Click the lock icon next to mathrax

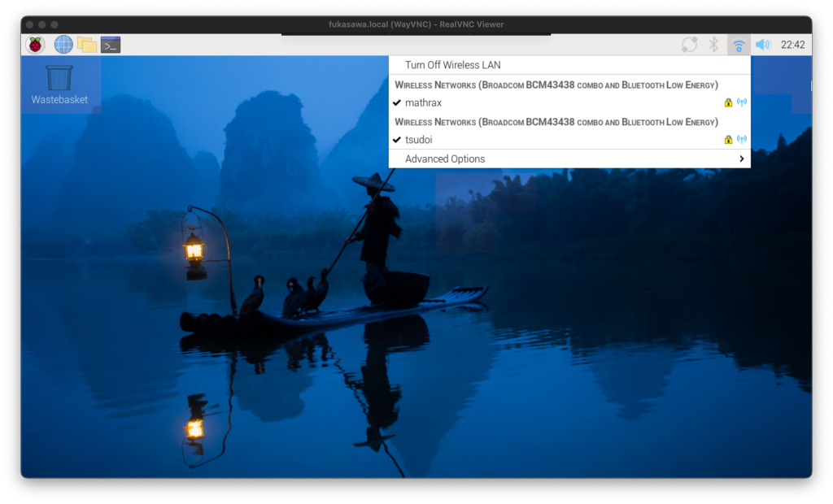click(728, 102)
